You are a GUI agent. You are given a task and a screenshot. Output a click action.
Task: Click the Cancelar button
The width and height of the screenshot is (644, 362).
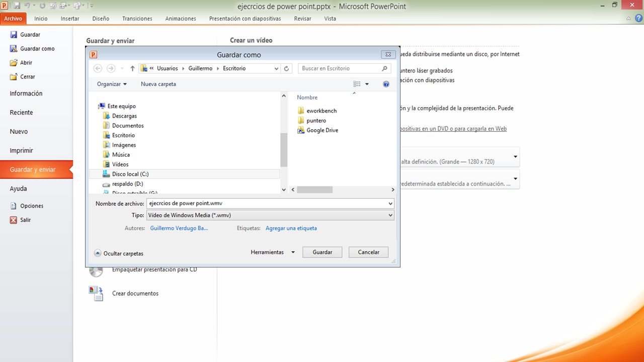click(368, 252)
